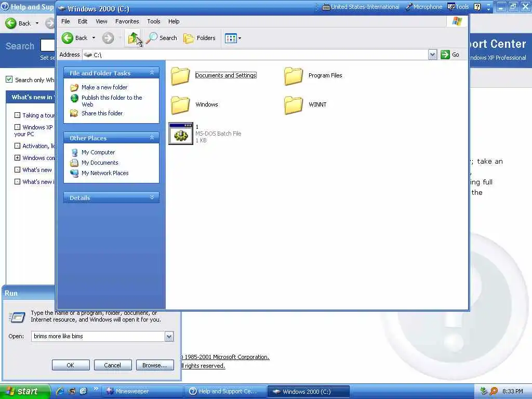Switch to Help and Support Center taskbar button

(x=225, y=391)
